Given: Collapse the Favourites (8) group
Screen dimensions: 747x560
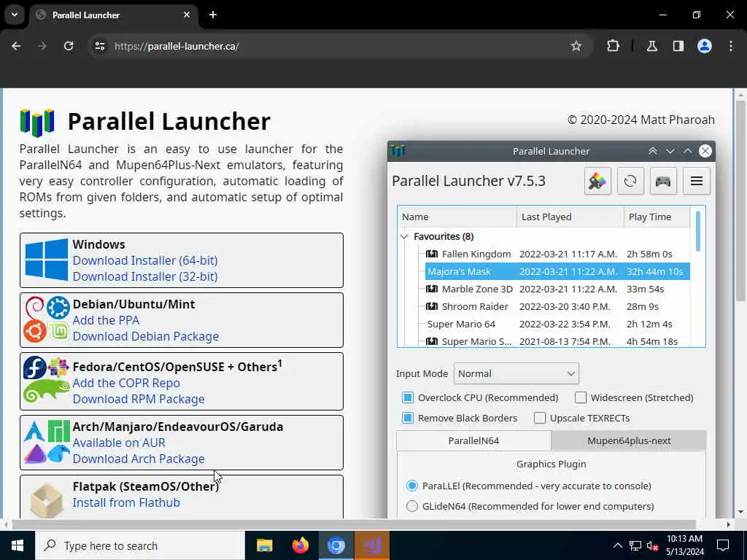Looking at the screenshot, I should [x=404, y=237].
